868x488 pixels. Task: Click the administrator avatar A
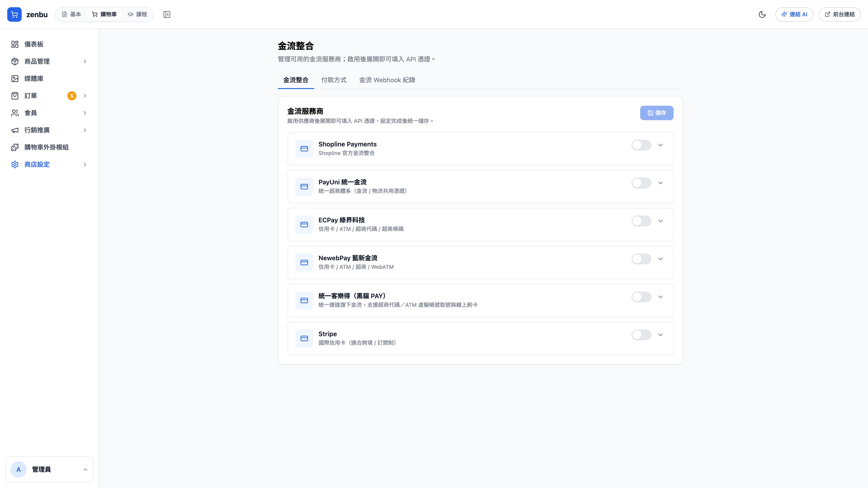(19, 469)
